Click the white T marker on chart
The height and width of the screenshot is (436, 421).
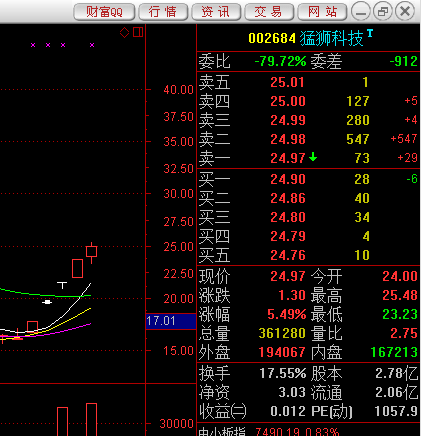[62, 285]
